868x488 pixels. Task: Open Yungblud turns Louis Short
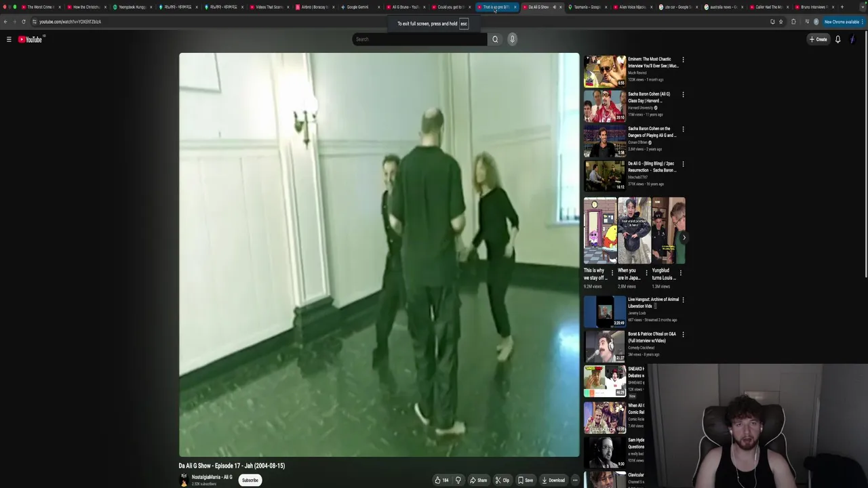(x=668, y=230)
